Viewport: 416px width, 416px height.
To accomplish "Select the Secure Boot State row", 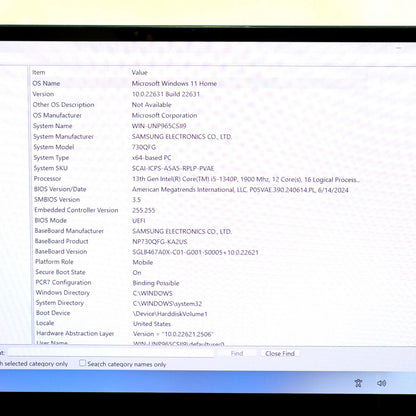I will 223,272.
